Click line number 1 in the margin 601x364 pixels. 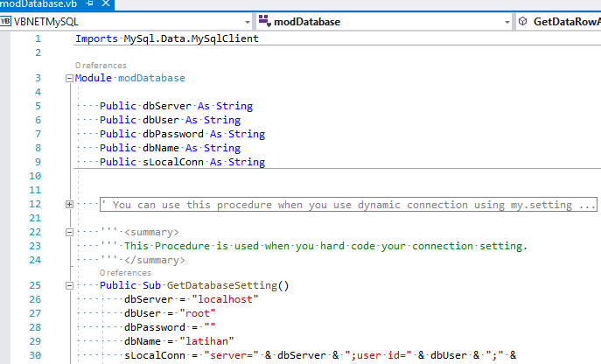tap(38, 38)
